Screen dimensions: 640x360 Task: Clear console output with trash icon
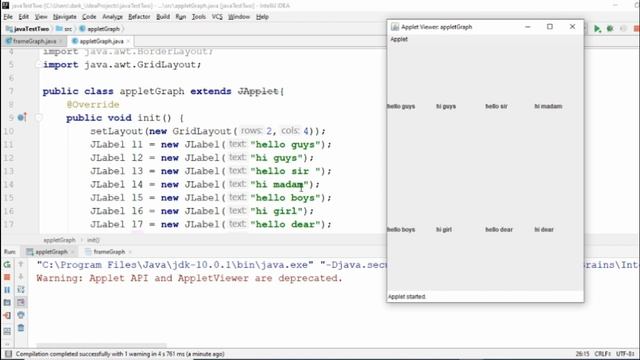pyautogui.click(x=21, y=328)
